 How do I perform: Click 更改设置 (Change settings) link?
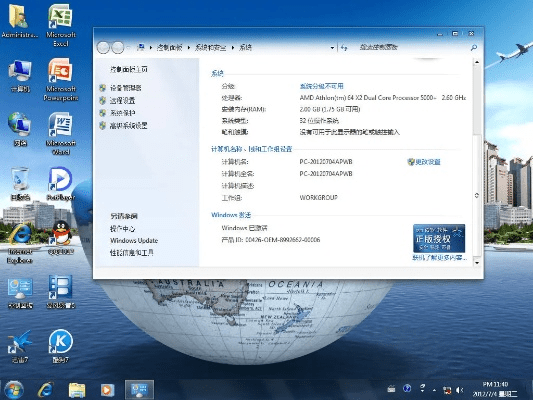point(428,162)
